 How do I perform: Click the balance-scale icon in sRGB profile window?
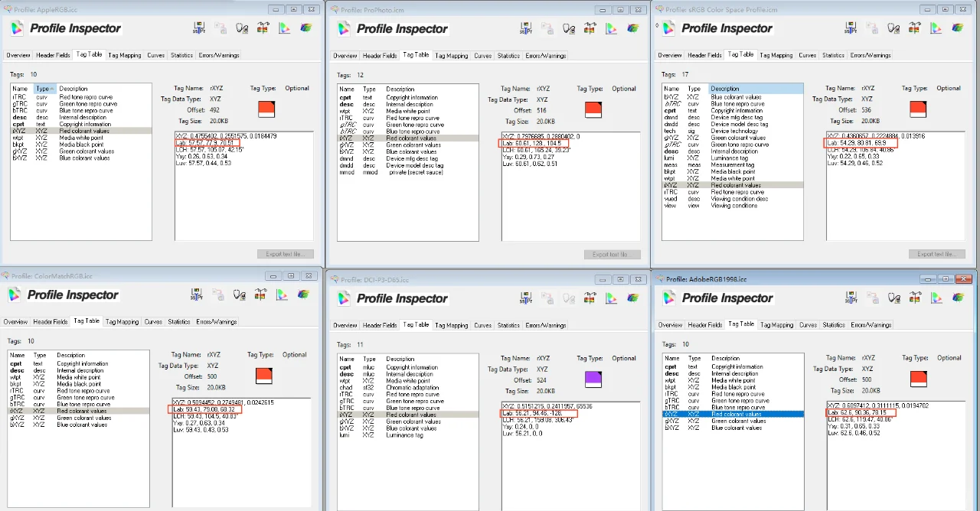(915, 28)
